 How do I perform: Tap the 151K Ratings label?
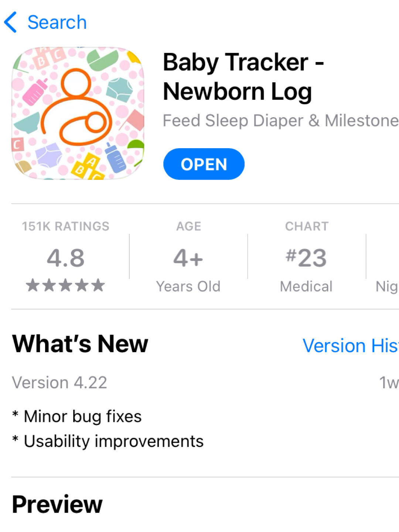pos(66,226)
